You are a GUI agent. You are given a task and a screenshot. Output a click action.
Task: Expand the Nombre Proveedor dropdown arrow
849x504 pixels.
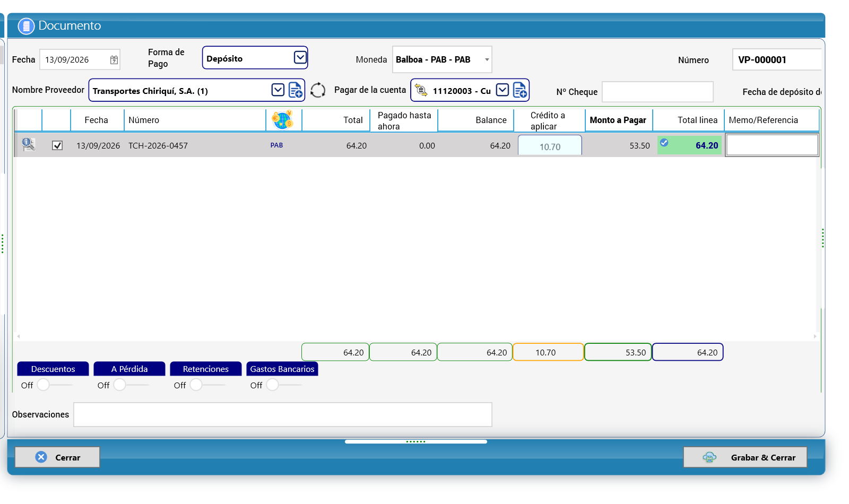[x=278, y=90]
